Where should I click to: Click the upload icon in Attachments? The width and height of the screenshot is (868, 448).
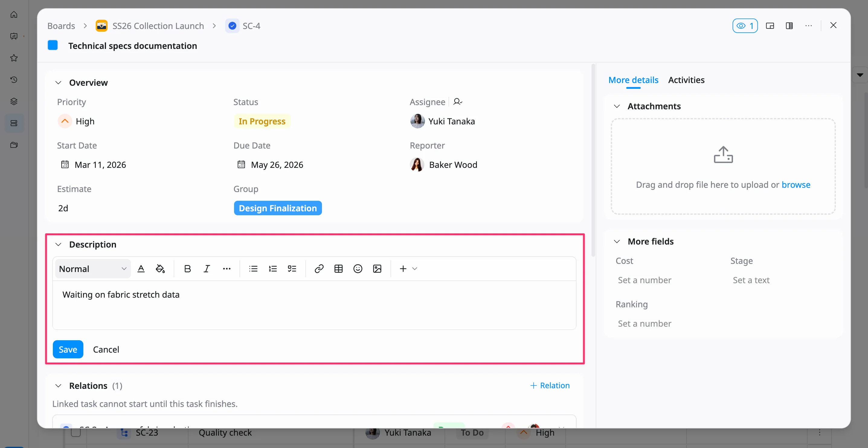point(723,155)
